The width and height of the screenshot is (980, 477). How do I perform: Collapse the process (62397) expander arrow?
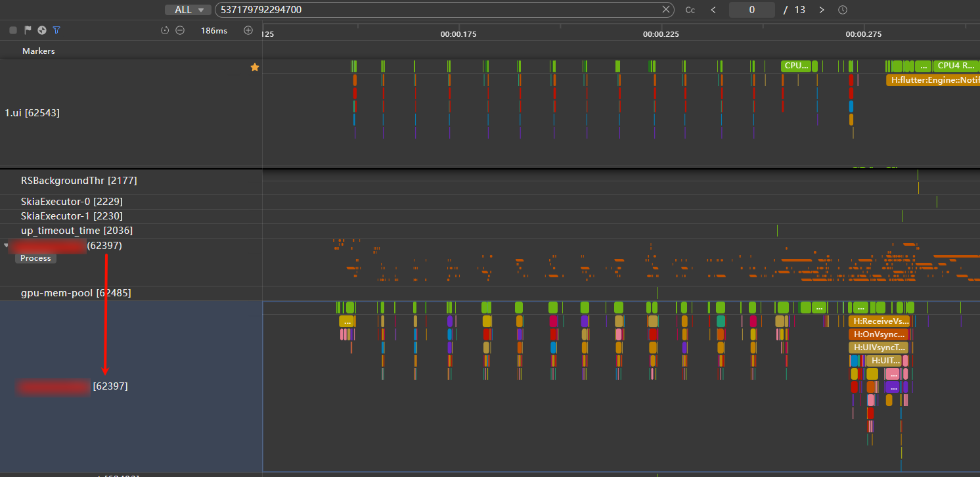coord(7,245)
